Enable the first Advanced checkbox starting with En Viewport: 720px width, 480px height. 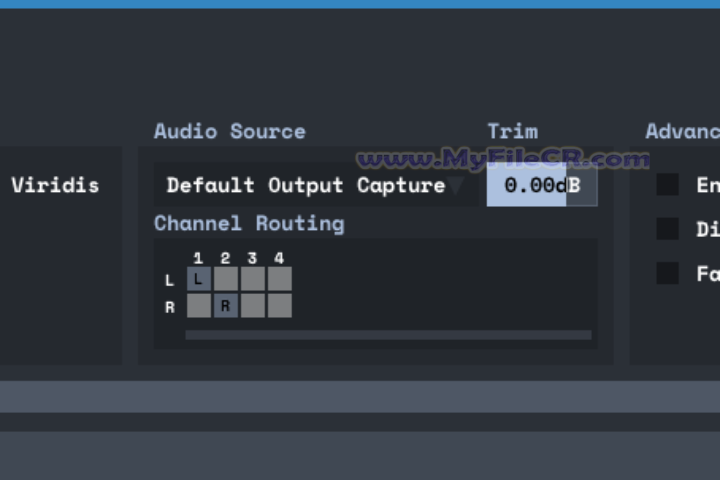point(667,185)
